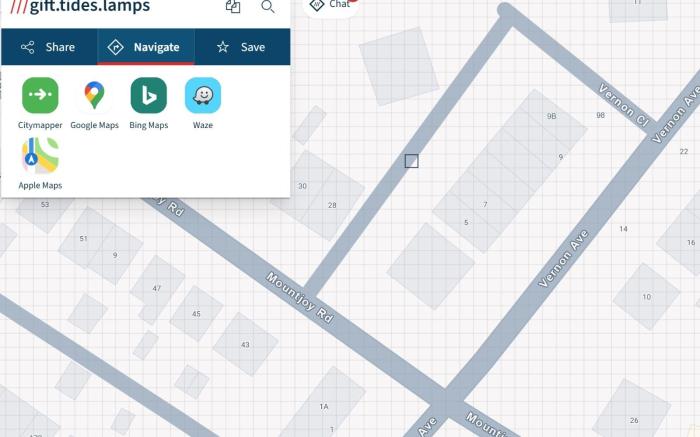This screenshot has height=437, width=700.
Task: Click building number 9B on map
Action: (x=552, y=116)
